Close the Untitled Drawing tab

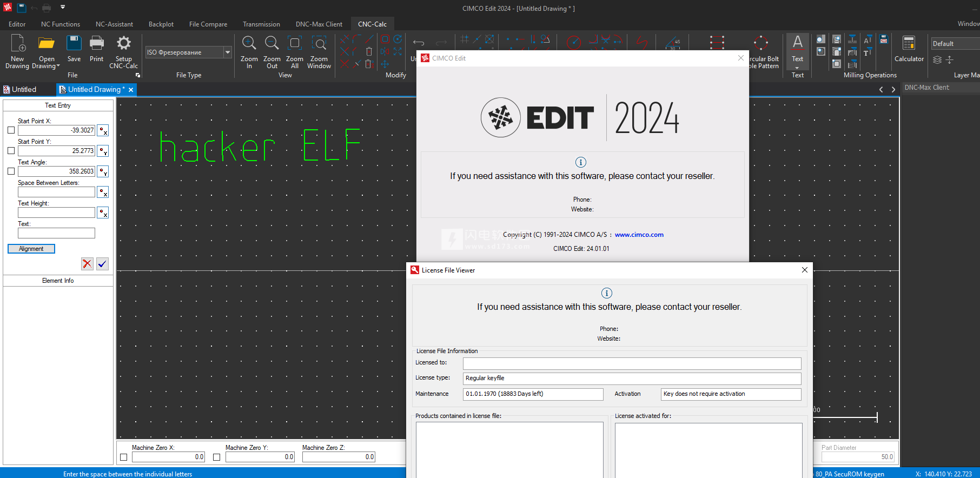(131, 90)
